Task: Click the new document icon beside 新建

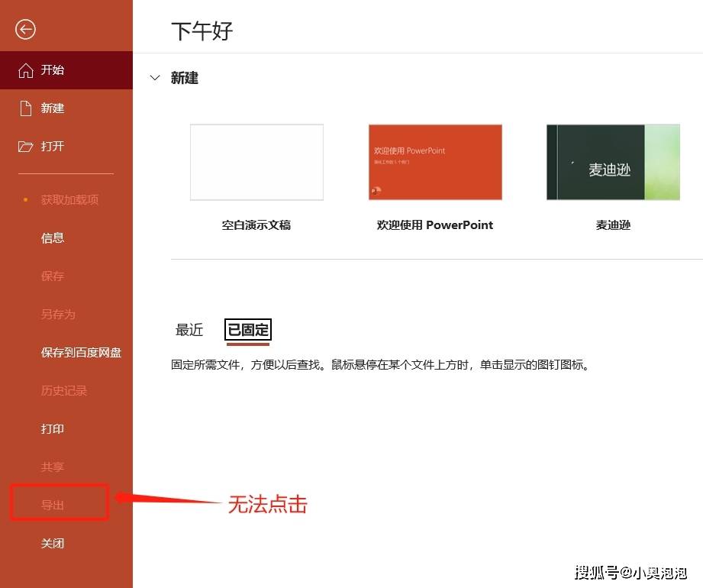Action: tap(25, 108)
